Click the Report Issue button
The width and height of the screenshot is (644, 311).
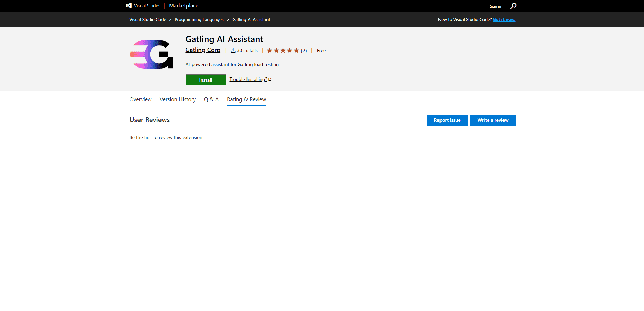click(447, 120)
